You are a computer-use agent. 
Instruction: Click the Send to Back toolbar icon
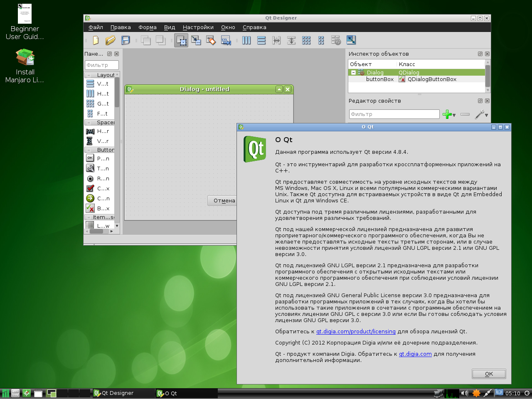[x=146, y=40]
